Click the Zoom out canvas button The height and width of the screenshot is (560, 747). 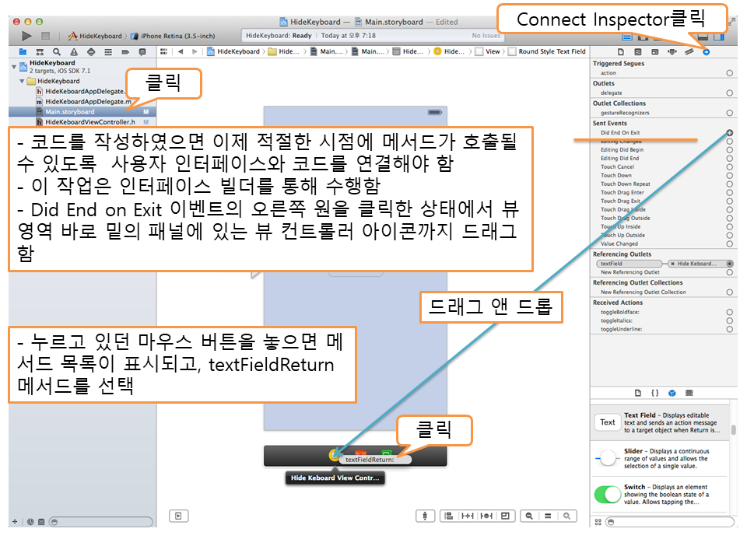point(529,516)
